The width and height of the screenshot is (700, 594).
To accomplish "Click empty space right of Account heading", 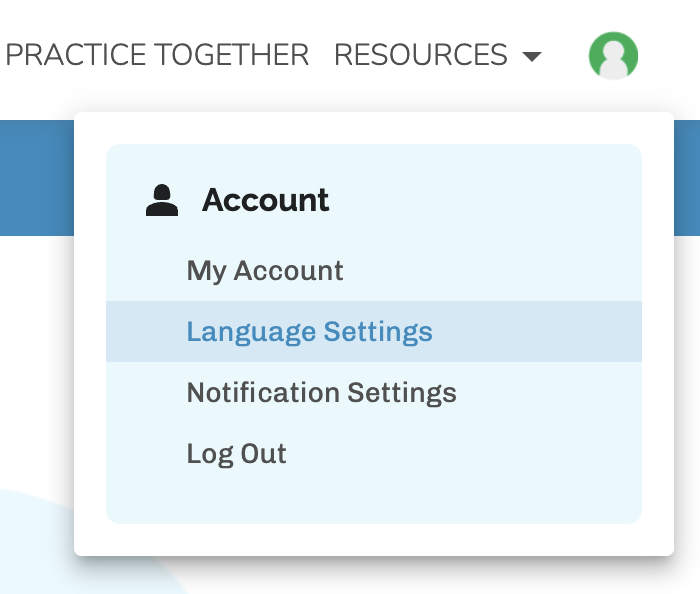I will [480, 201].
